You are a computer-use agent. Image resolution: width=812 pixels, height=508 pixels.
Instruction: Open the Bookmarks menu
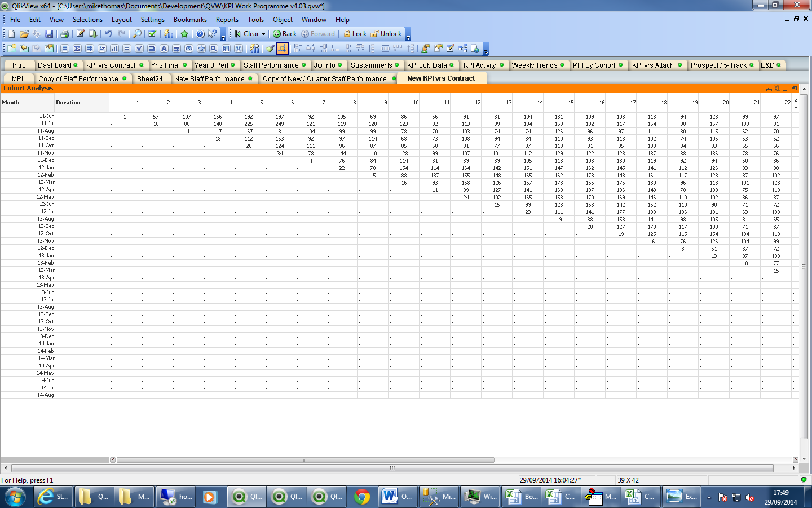(190, 20)
